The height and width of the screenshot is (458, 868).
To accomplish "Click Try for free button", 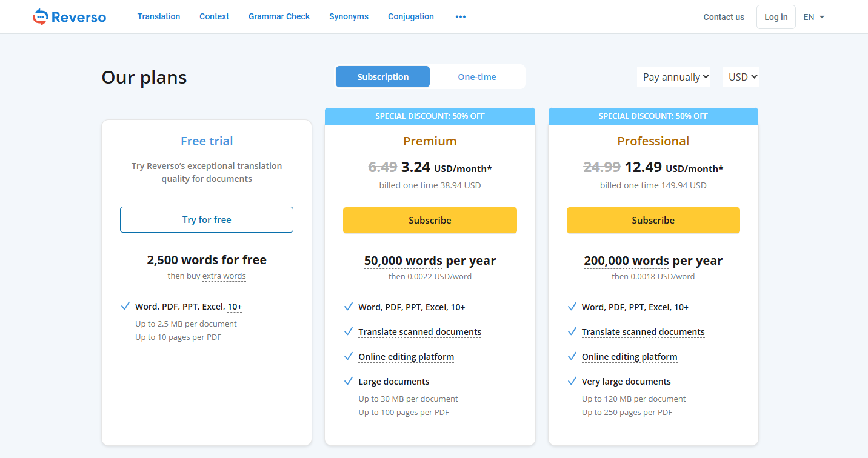I will point(207,220).
